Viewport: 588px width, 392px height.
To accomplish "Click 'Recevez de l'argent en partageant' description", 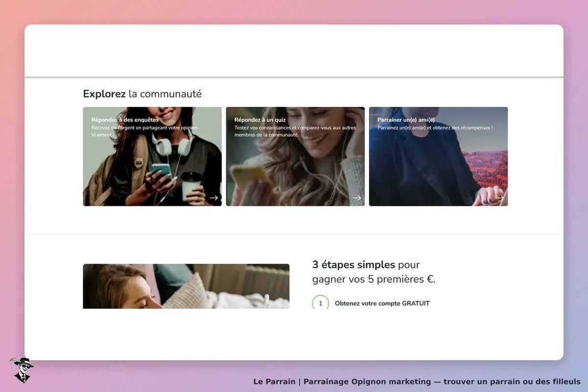I will point(145,131).
